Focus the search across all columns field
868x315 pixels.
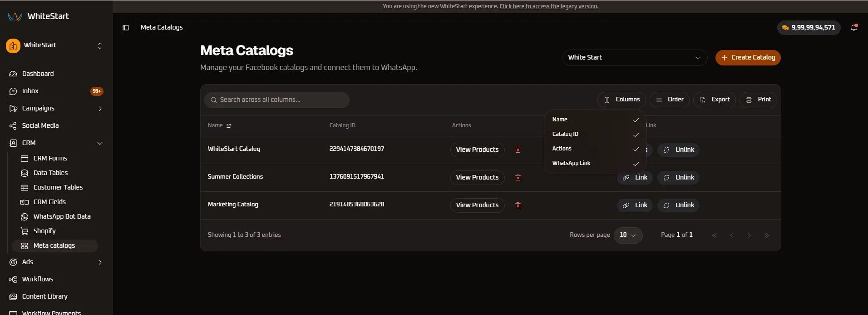[277, 100]
